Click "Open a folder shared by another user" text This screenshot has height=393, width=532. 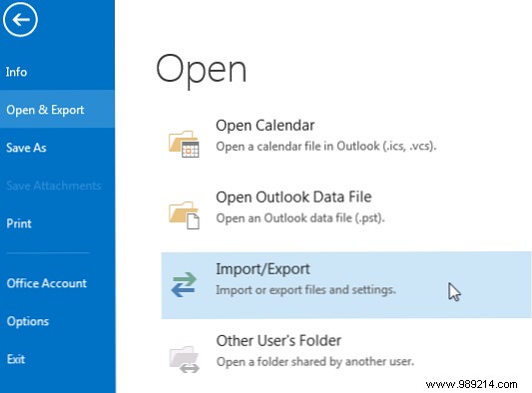[315, 361]
